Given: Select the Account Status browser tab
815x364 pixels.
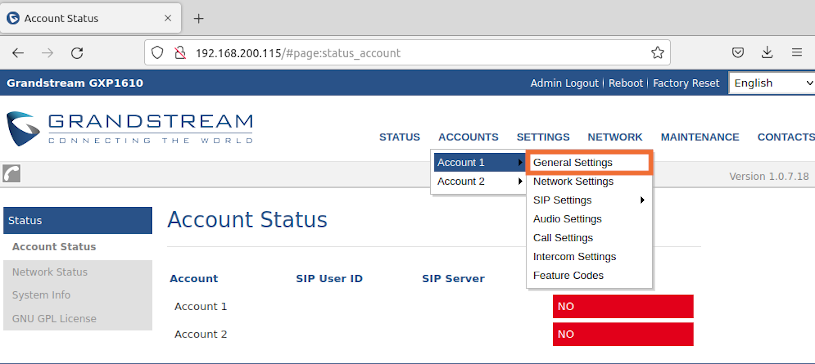Looking at the screenshot, I should click(x=91, y=18).
